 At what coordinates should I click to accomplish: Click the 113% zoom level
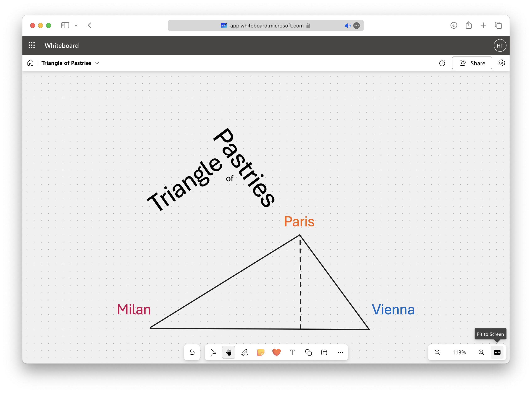tap(459, 353)
